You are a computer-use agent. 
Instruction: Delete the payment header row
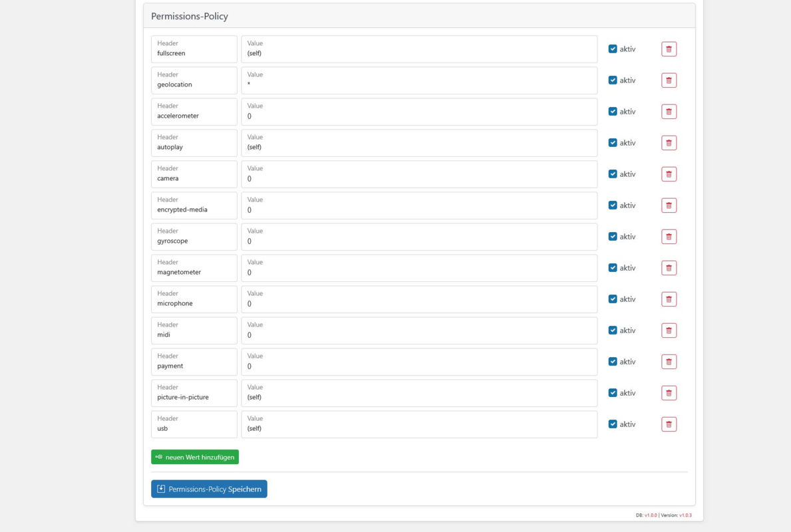(669, 362)
